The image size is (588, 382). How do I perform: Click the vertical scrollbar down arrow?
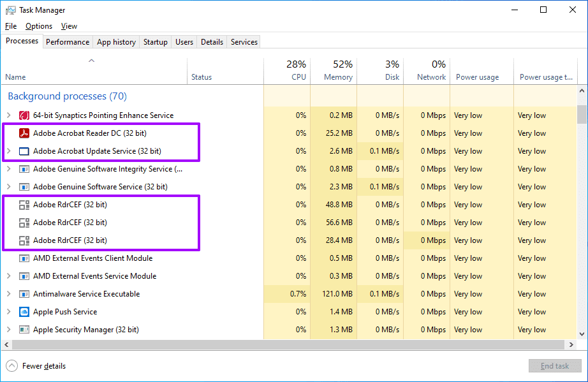[582, 334]
